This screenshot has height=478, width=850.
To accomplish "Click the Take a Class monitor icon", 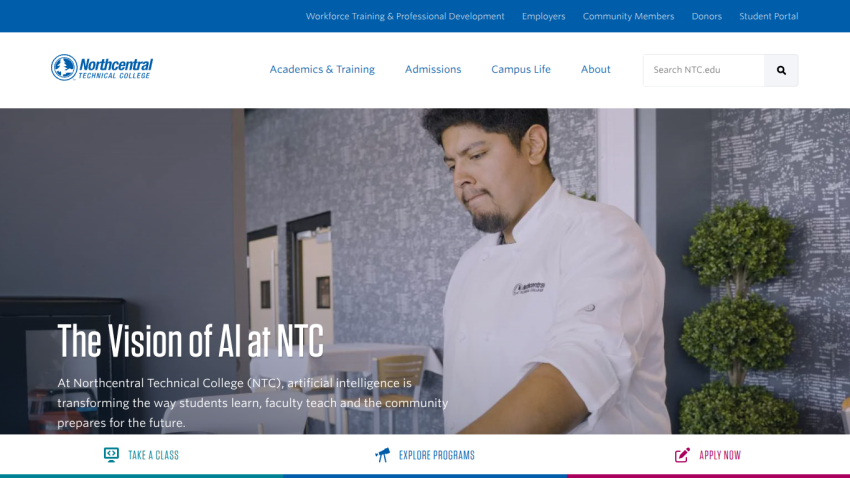I will [111, 455].
